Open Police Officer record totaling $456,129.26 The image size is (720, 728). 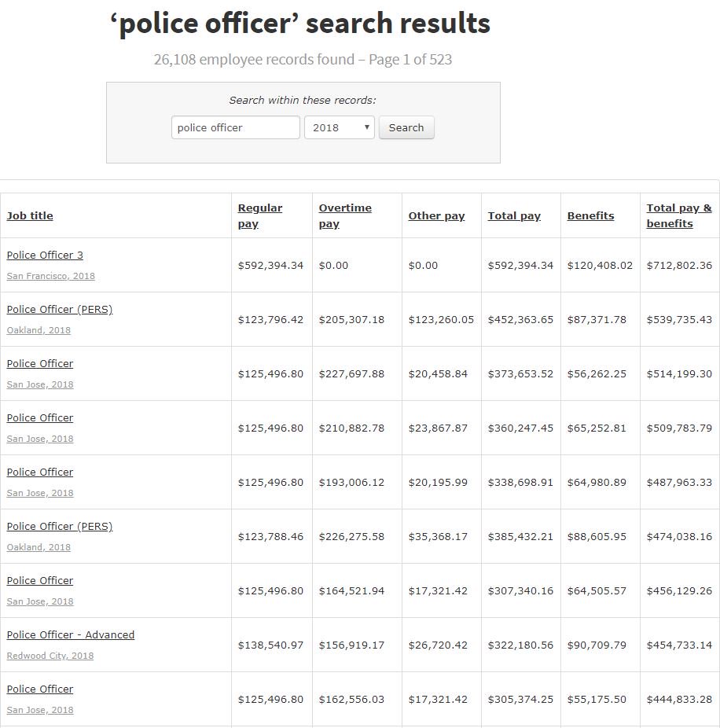(x=40, y=580)
